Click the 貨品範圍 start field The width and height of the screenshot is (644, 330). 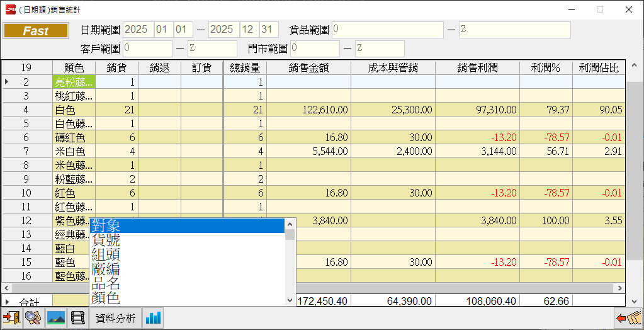pyautogui.click(x=388, y=30)
